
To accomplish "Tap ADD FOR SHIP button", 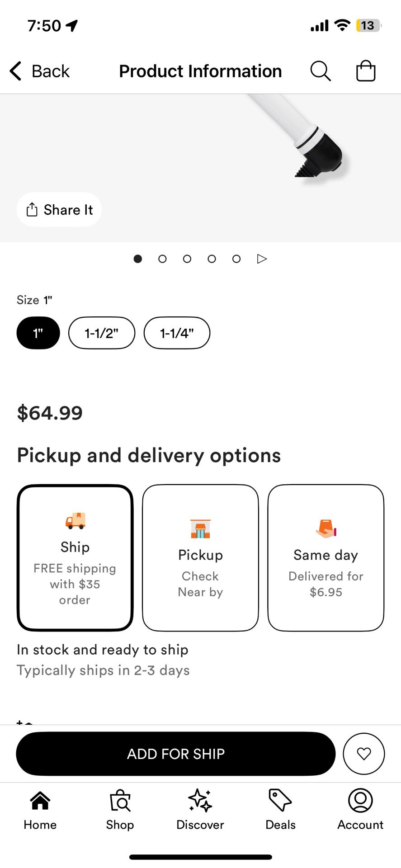I will coord(176,754).
